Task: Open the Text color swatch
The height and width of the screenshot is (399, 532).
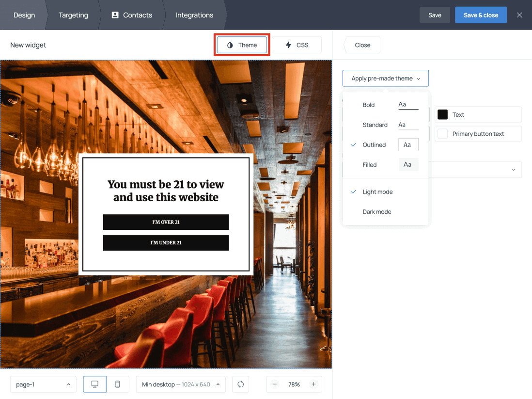Action: coord(442,114)
